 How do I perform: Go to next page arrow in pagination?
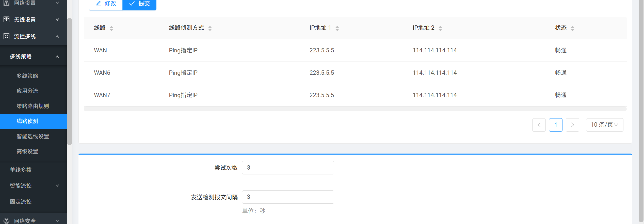[572, 125]
